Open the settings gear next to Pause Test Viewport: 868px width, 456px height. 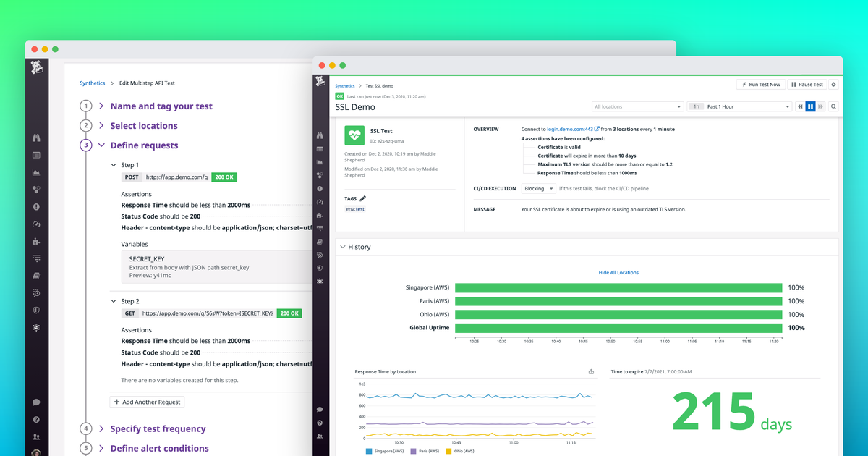click(x=833, y=85)
